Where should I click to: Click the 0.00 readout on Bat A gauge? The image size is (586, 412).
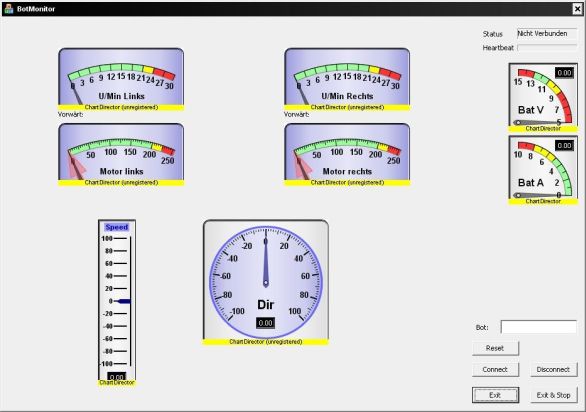tap(564, 145)
